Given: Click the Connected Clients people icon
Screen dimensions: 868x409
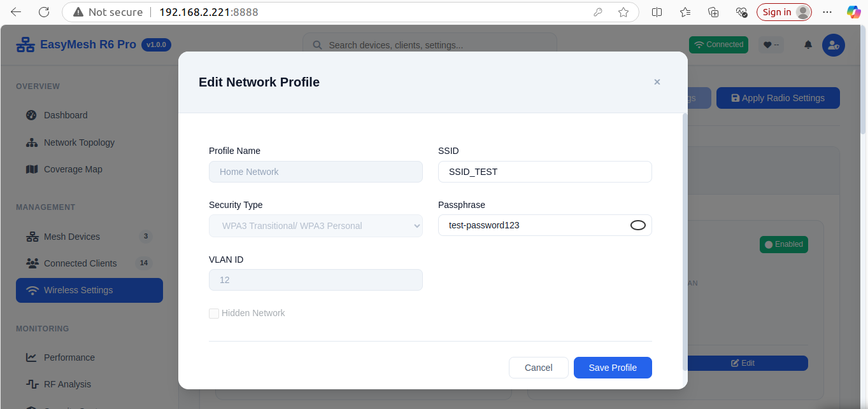Looking at the screenshot, I should point(32,263).
